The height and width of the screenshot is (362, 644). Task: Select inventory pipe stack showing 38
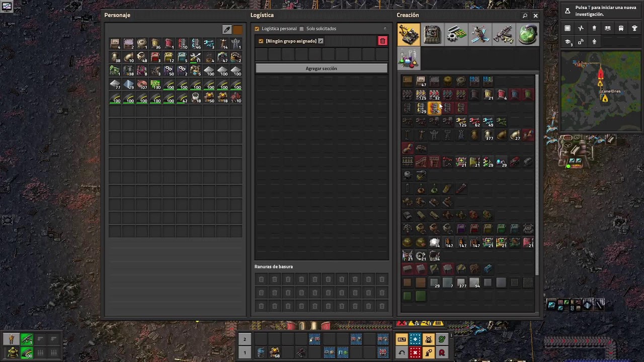click(115, 57)
